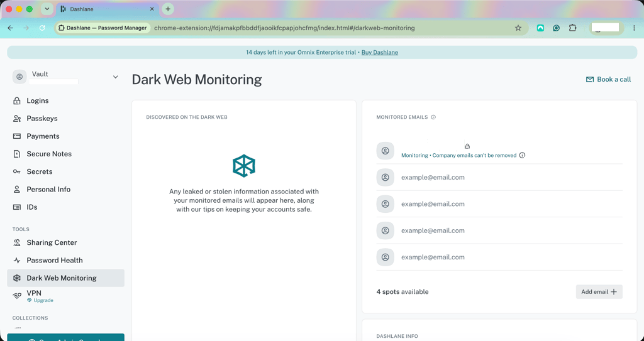The width and height of the screenshot is (644, 341).
Task: Open the Extensions puzzle icon
Action: (572, 28)
